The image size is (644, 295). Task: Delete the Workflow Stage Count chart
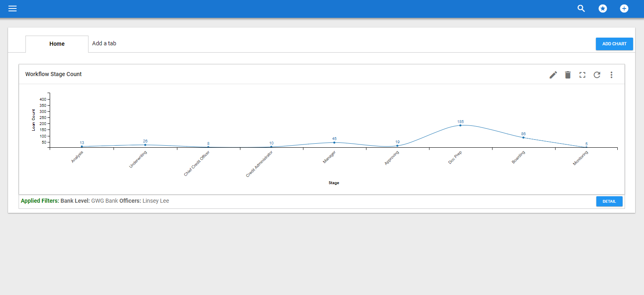(x=568, y=75)
